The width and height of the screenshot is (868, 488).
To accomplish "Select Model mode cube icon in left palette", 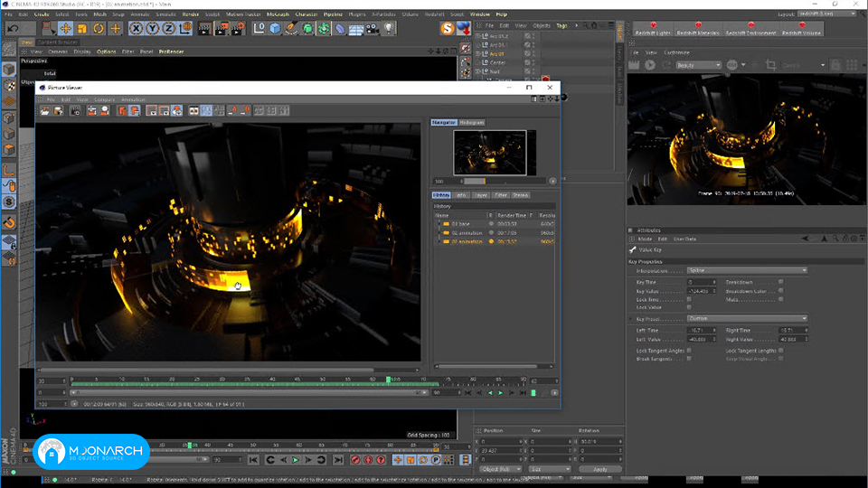I will coord(9,70).
